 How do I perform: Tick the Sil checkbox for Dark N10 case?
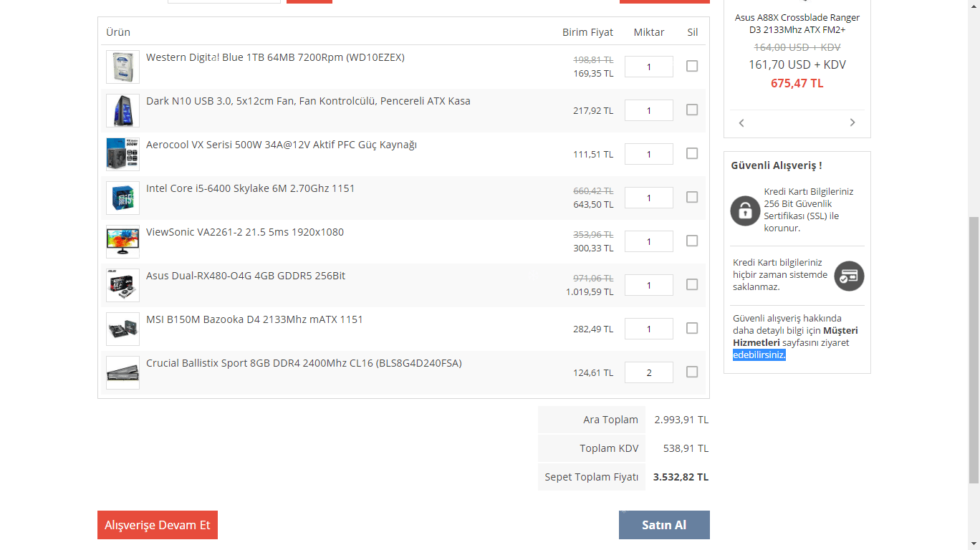pyautogui.click(x=692, y=110)
